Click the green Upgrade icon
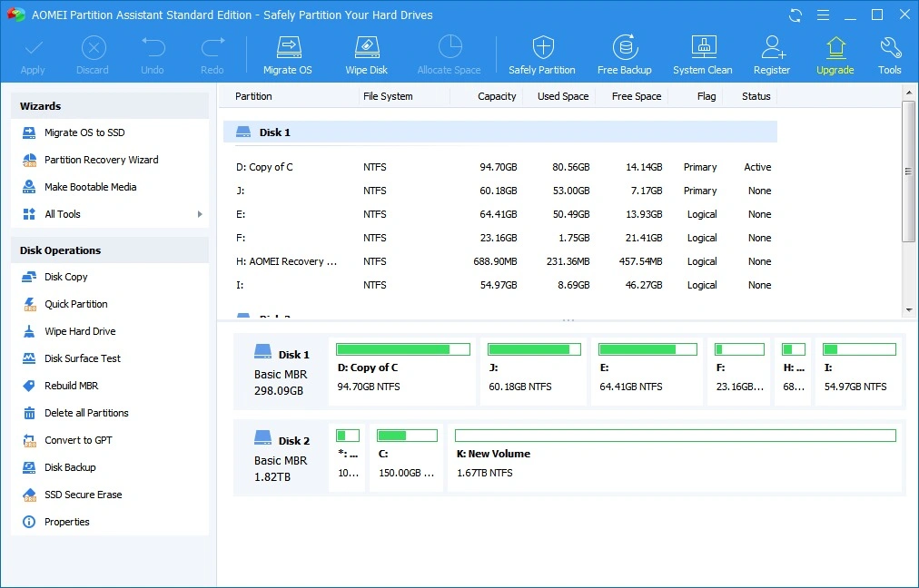This screenshot has width=919, height=588. point(835,55)
